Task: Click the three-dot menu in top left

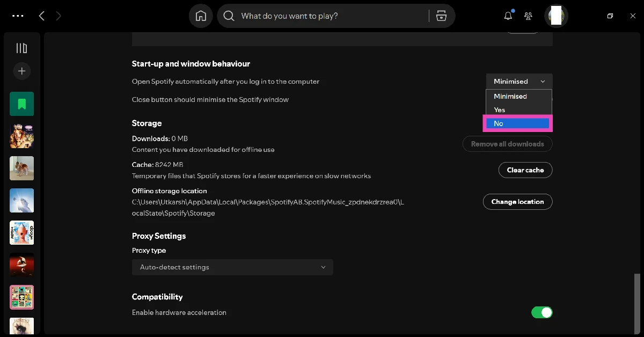Action: 18,16
